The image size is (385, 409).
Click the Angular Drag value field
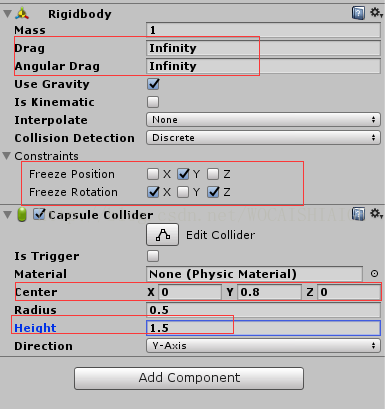pos(263,66)
